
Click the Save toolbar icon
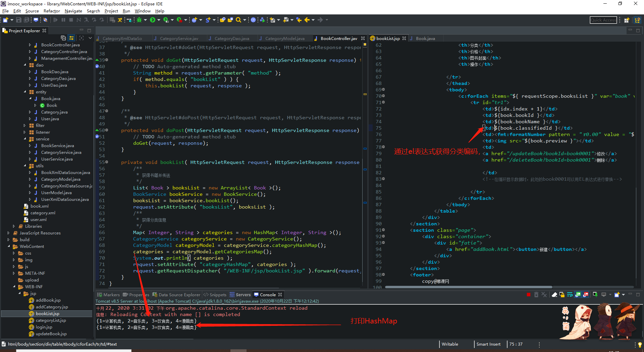pos(19,20)
